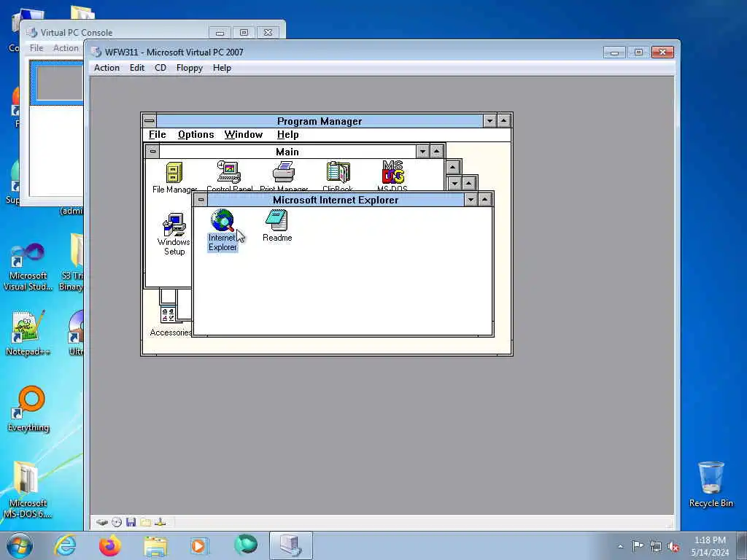Open the Main group control-menu box
Image resolution: width=747 pixels, height=560 pixels.
152,152
